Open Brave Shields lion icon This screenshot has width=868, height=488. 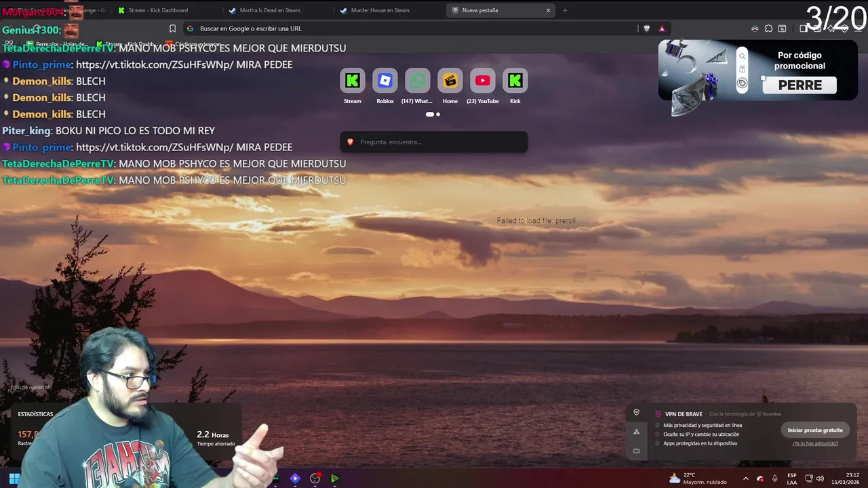tap(646, 28)
